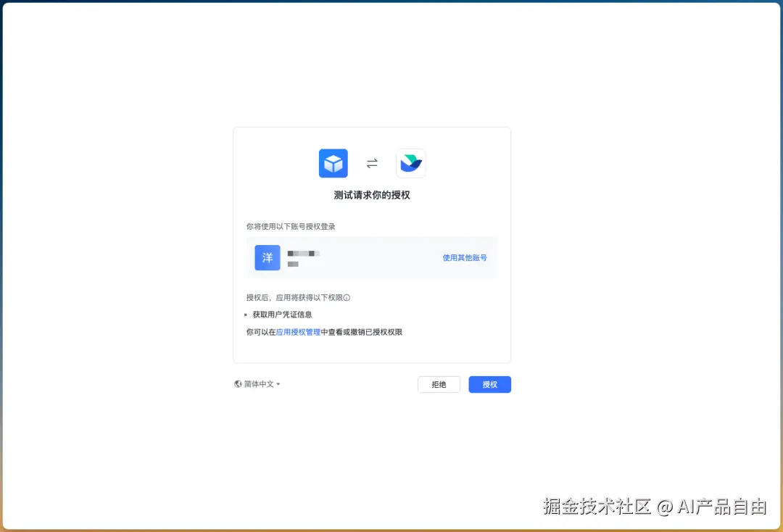Click the exchange arrows between the two app icons

tap(372, 162)
